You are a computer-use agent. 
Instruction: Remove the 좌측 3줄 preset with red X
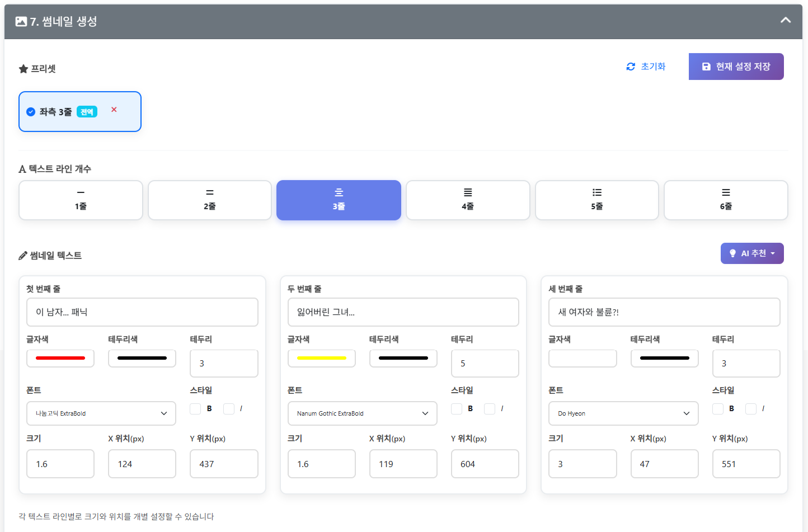pyautogui.click(x=114, y=110)
